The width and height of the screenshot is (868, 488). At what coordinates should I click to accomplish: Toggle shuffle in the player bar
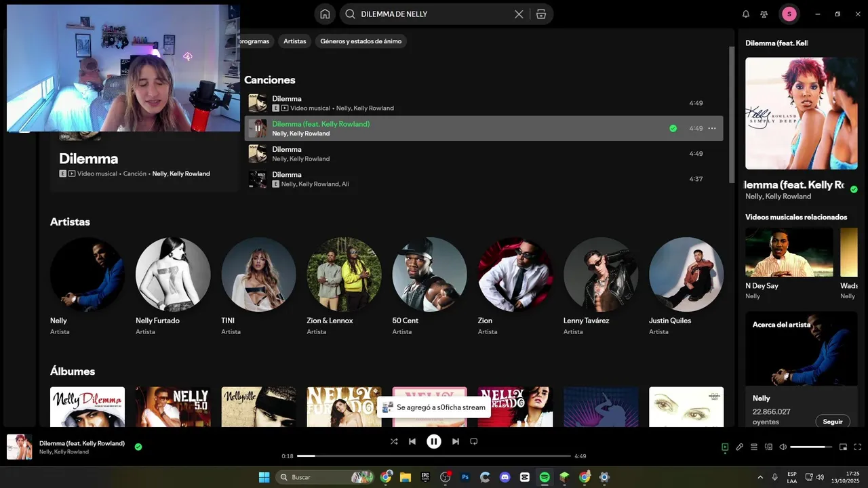point(393,441)
